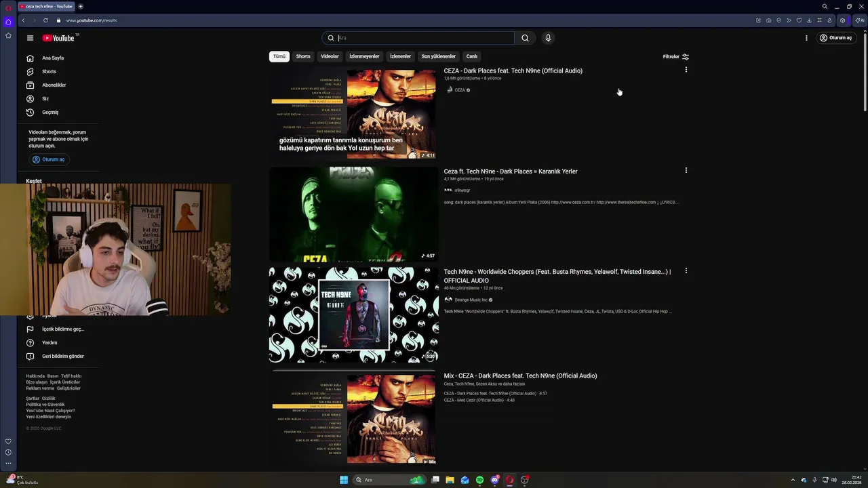The image size is (868, 488).
Task: Click Oturum aç button in sidebar
Action: click(49, 159)
